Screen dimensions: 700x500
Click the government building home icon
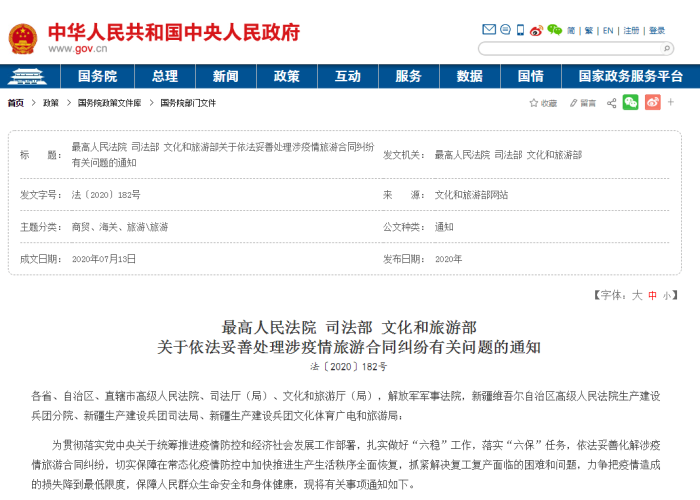click(27, 76)
